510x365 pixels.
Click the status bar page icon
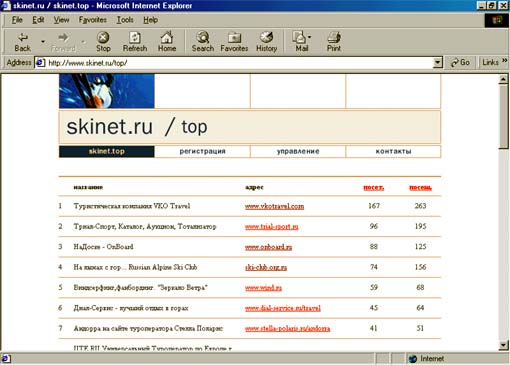(6, 359)
